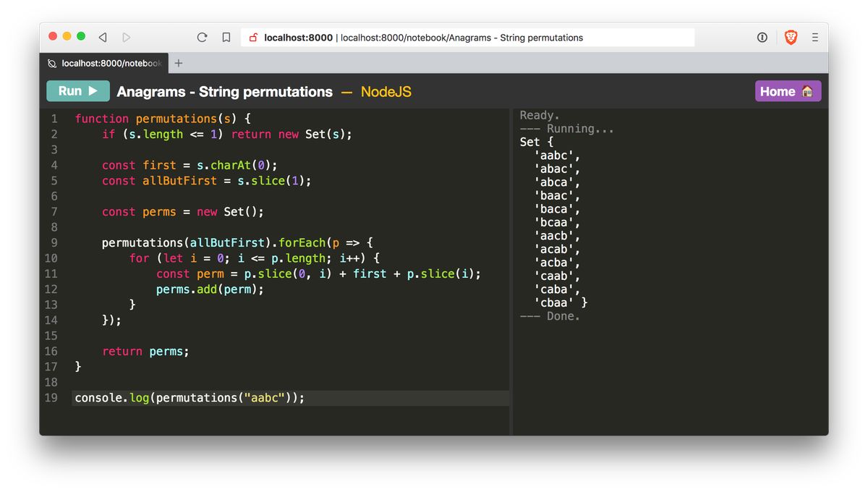Image resolution: width=868 pixels, height=492 pixels.
Task: Click the reload page icon
Action: [x=202, y=37]
